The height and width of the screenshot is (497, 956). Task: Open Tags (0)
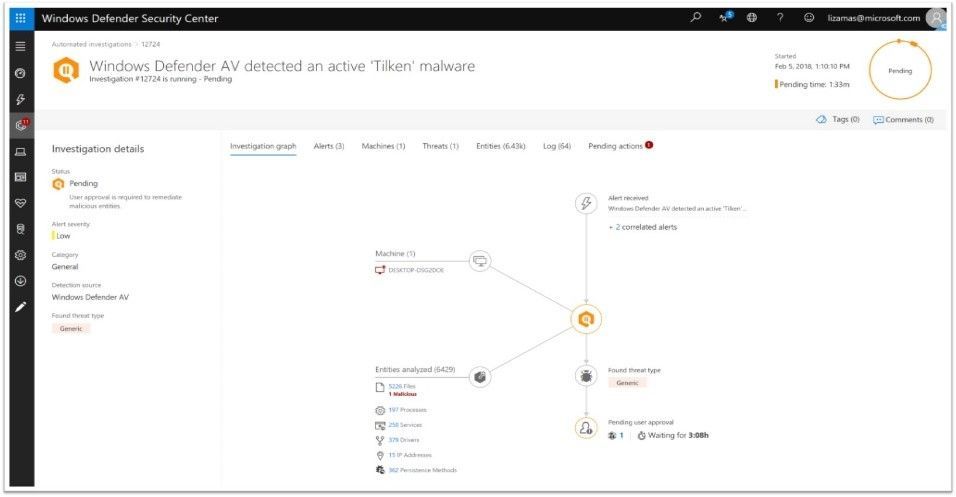click(x=838, y=120)
